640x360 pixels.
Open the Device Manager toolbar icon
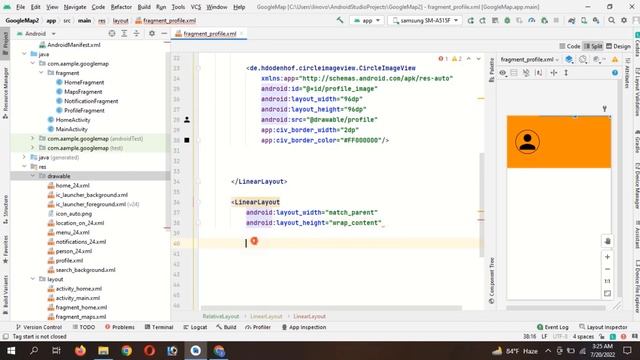(x=584, y=20)
